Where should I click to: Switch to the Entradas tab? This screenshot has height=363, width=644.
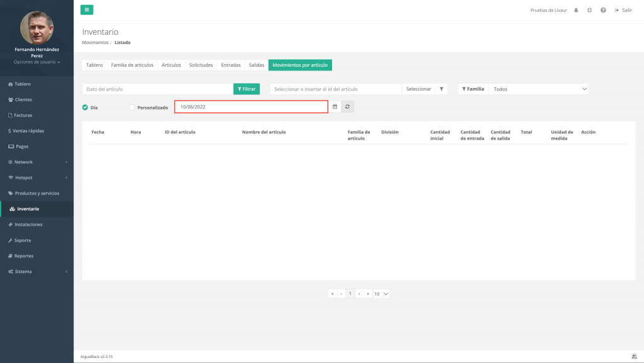click(x=231, y=65)
